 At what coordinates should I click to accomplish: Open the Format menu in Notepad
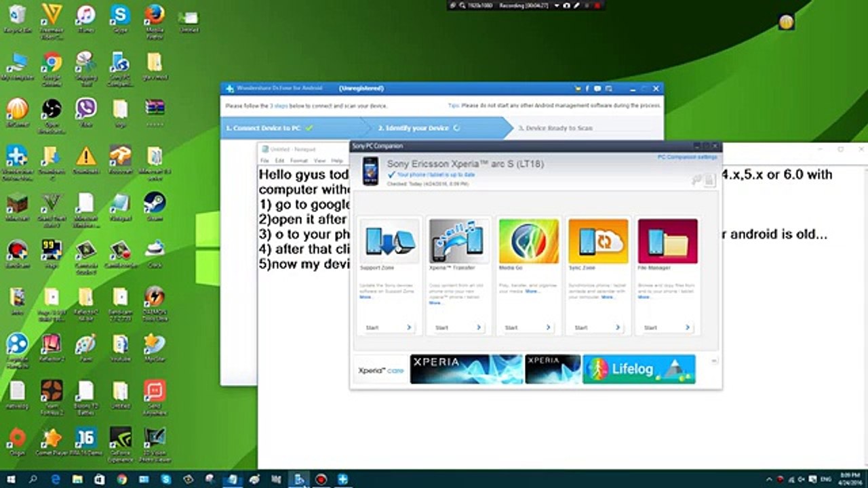pyautogui.click(x=299, y=161)
